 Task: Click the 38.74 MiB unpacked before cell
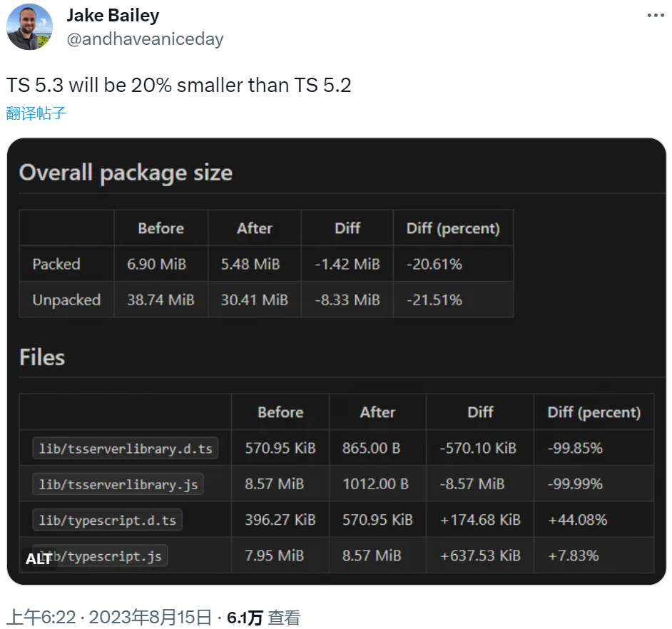click(161, 300)
